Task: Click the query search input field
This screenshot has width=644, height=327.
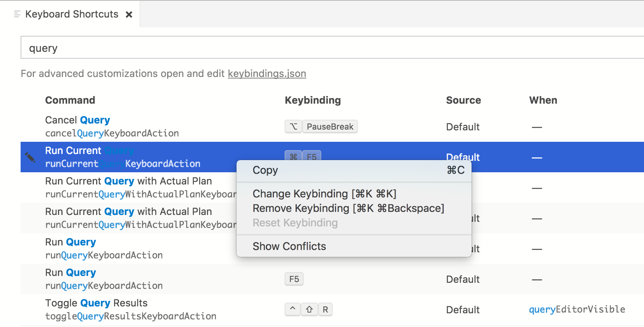Action: tap(332, 48)
